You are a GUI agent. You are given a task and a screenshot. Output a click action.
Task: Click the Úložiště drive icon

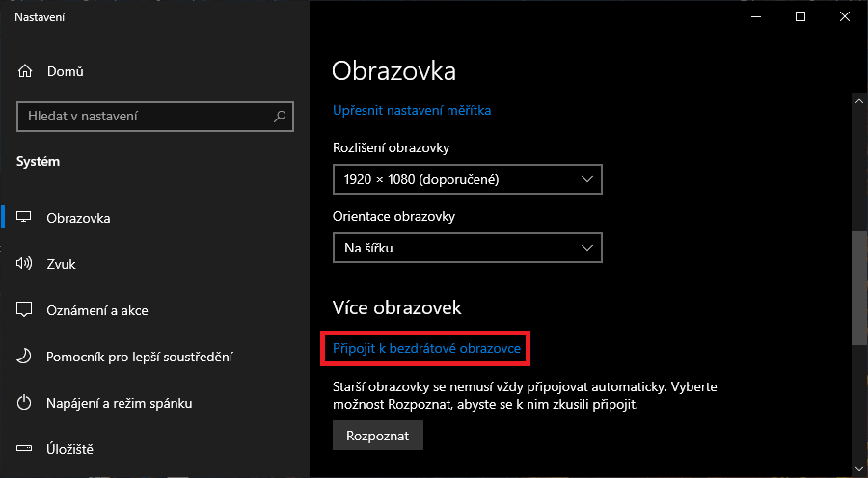click(x=24, y=448)
